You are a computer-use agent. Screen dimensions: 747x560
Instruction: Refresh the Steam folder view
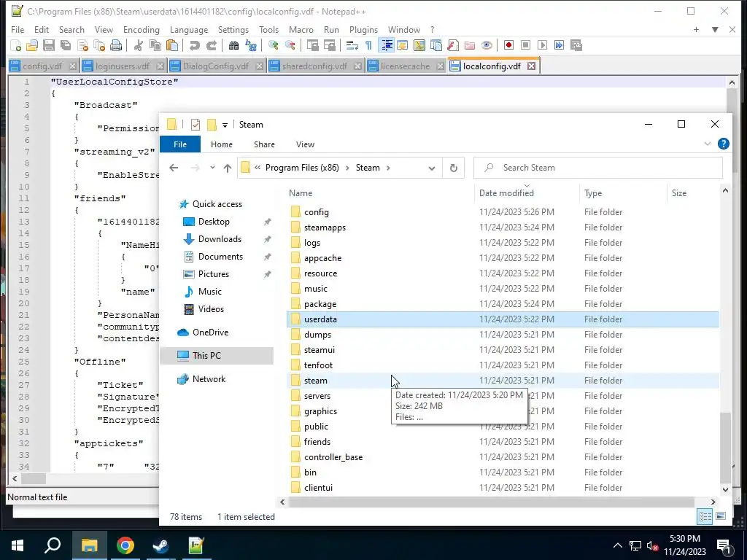point(454,168)
